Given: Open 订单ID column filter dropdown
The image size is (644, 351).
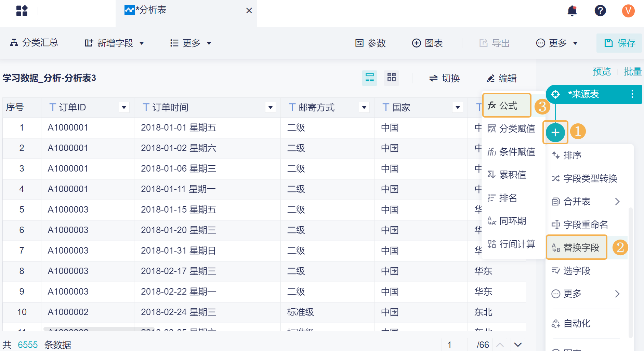Looking at the screenshot, I should 124,107.
